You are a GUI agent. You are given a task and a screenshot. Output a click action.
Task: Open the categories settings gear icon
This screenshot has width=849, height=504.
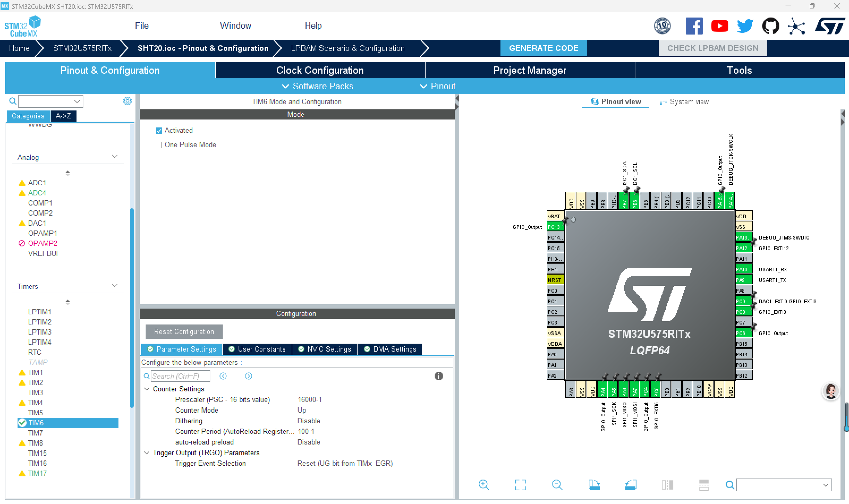point(128,101)
